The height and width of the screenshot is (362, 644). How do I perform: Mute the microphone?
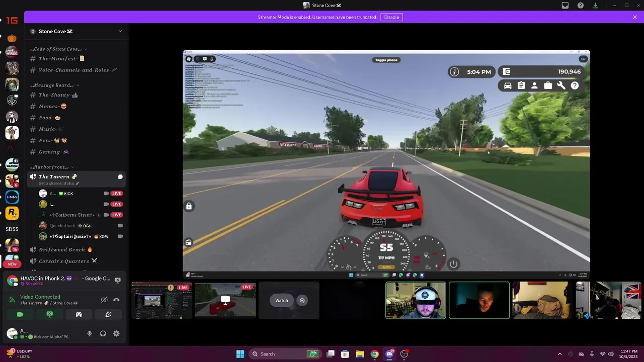[90, 334]
